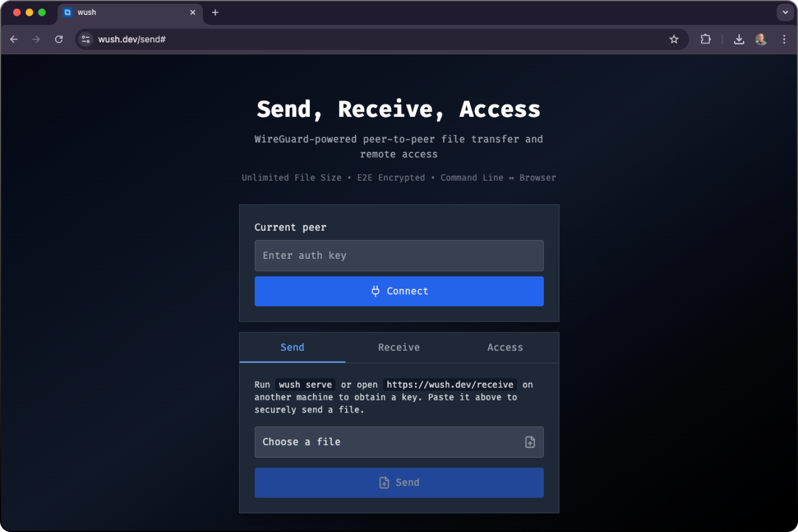The height and width of the screenshot is (532, 798).
Task: Click the https://wush.dev/receive code text
Action: (x=450, y=384)
